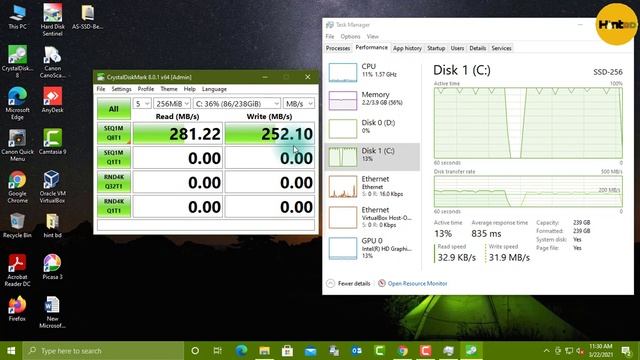Launch Camtasia 9 desktop shortcut
This screenshot has height=360, width=640.
pyautogui.click(x=52, y=142)
